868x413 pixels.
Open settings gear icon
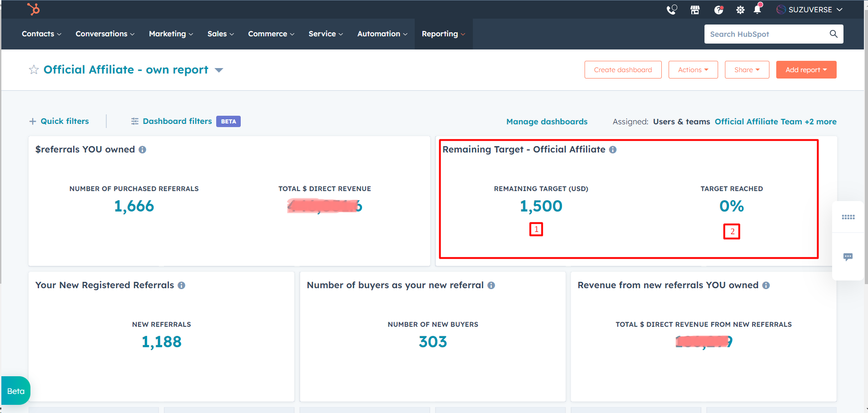pyautogui.click(x=740, y=10)
